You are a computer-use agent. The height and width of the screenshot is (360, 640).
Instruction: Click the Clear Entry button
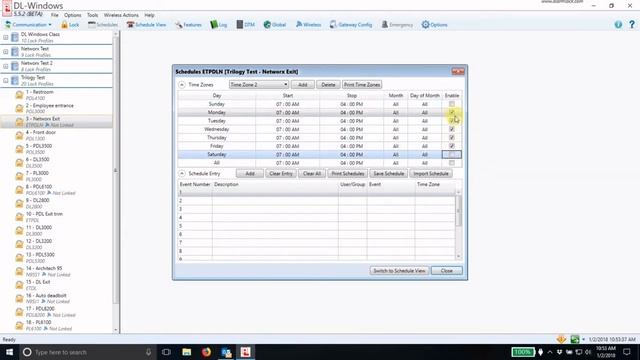click(x=281, y=173)
